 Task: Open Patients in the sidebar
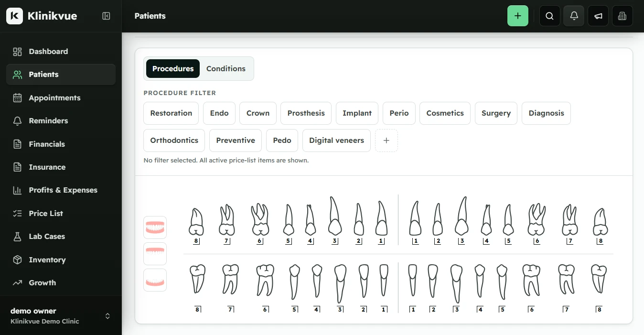coord(61,75)
